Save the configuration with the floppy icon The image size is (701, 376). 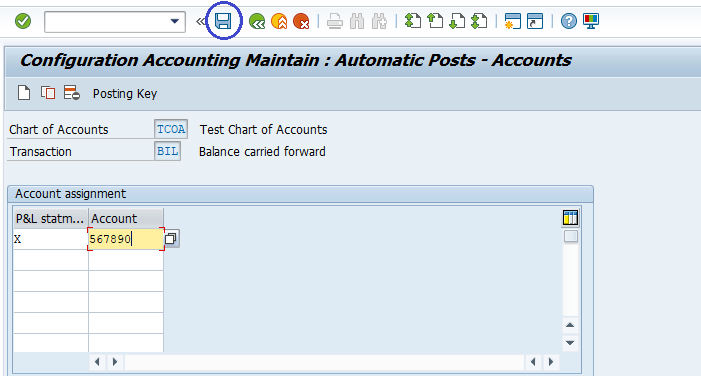pos(223,21)
